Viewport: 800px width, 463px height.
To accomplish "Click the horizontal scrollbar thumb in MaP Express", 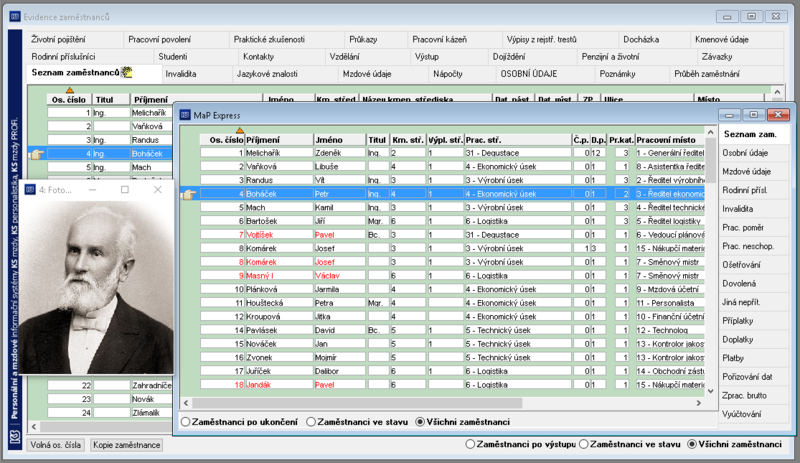I will pyautogui.click(x=357, y=403).
